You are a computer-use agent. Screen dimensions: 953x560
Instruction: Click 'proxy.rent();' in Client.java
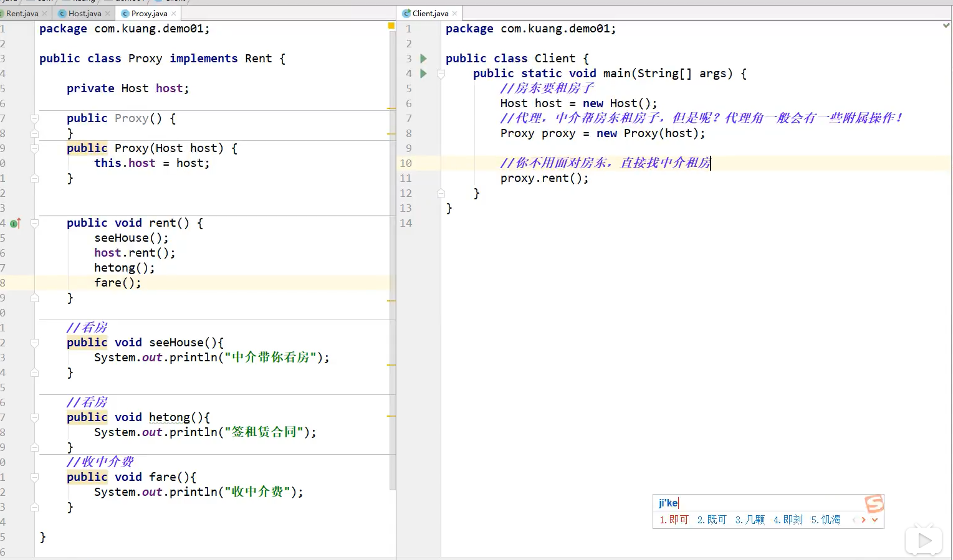click(x=544, y=178)
